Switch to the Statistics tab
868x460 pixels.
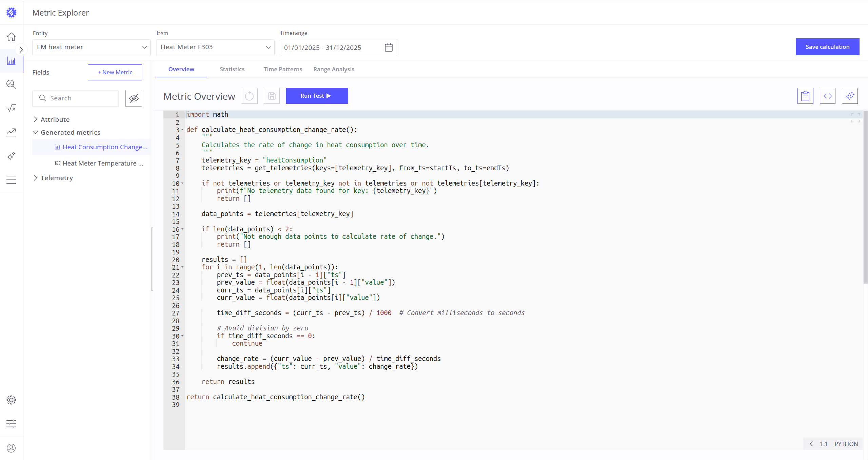pyautogui.click(x=232, y=69)
